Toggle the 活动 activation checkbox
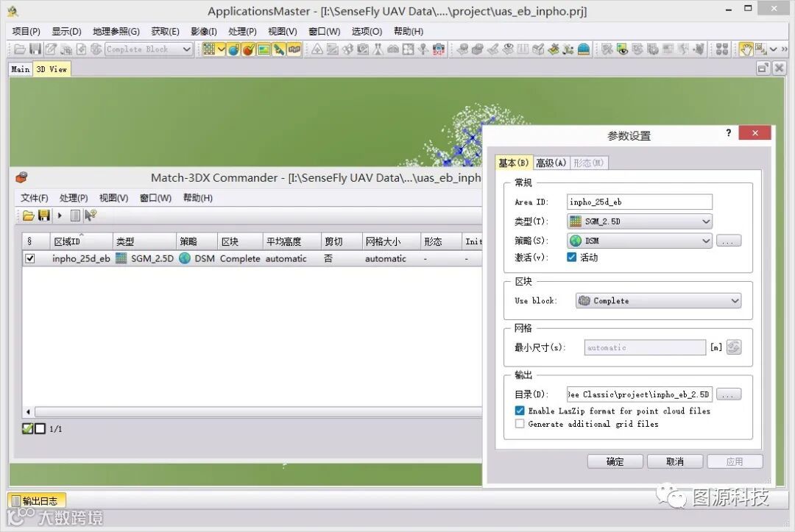 click(x=571, y=257)
